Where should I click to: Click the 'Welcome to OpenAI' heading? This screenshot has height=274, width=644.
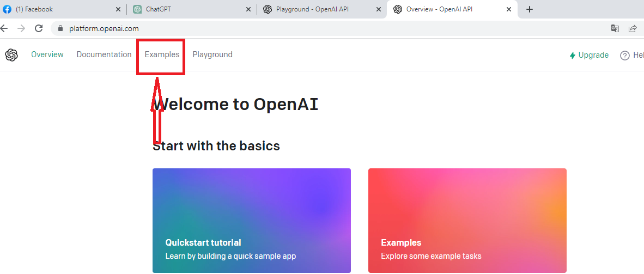click(235, 105)
